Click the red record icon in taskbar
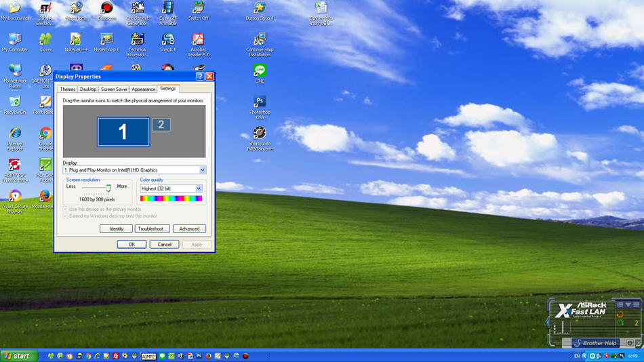Viewport: 644px width, 362px height. pos(245,356)
